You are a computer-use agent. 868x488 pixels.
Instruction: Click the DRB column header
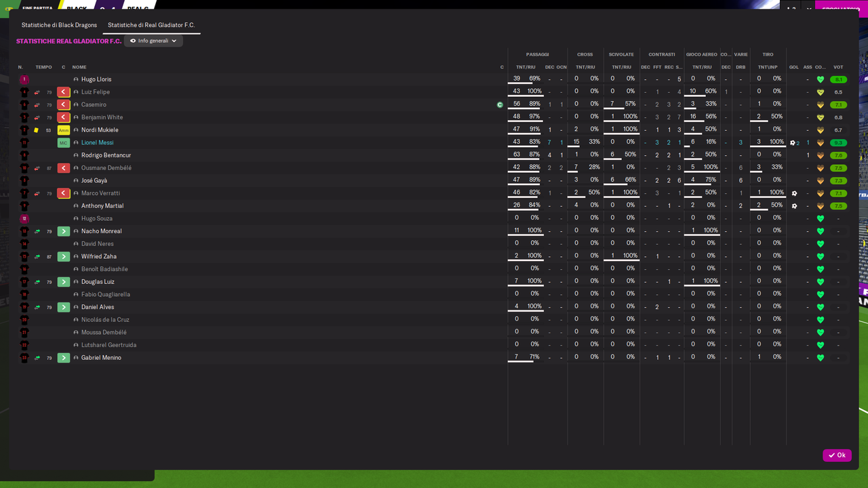(x=741, y=67)
